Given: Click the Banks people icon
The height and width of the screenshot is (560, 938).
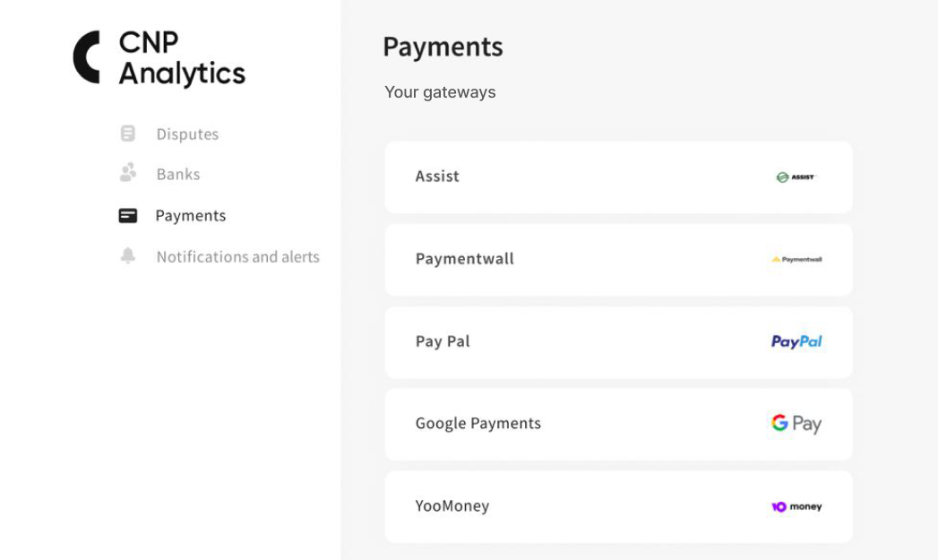Looking at the screenshot, I should pyautogui.click(x=127, y=172).
